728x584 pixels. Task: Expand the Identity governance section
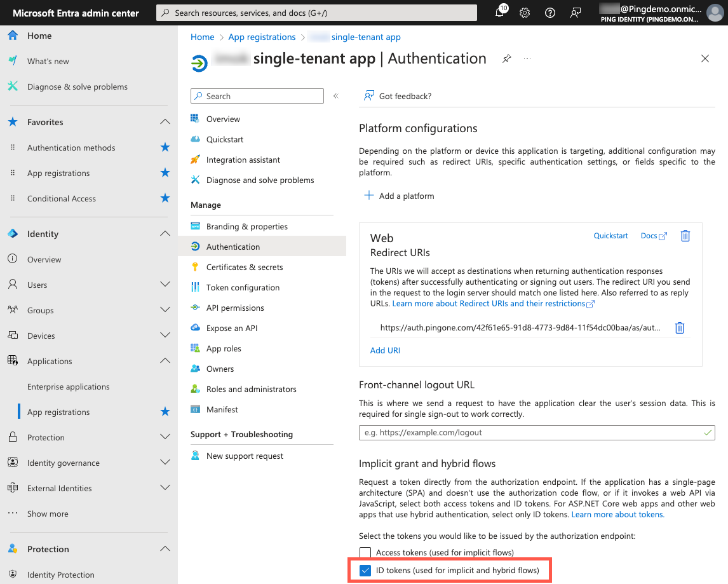pyautogui.click(x=165, y=463)
